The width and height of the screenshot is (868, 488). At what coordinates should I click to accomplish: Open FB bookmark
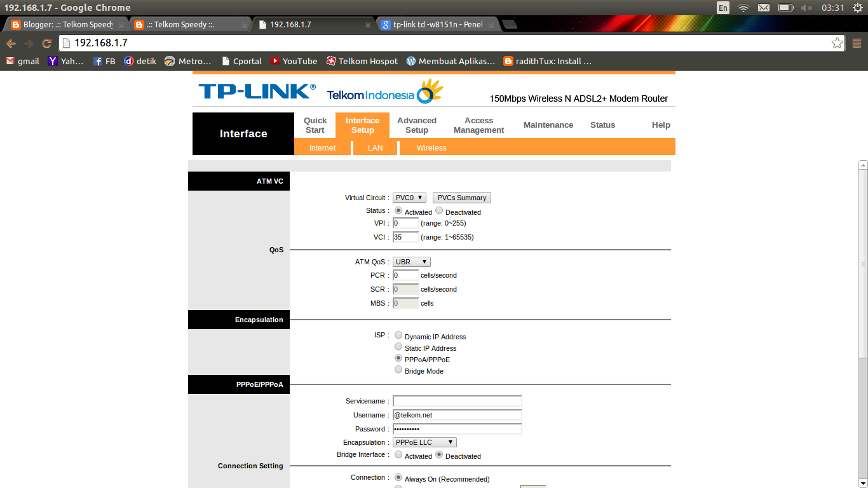[x=104, y=61]
